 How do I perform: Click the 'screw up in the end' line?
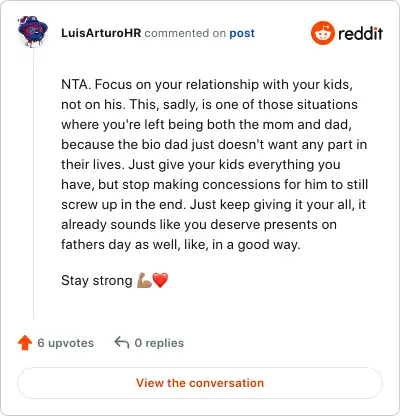pyautogui.click(x=213, y=205)
